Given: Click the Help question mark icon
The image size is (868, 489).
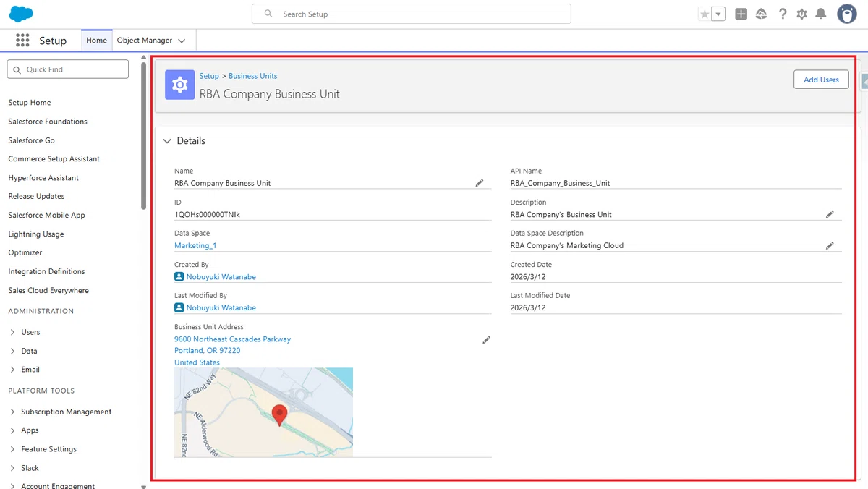Looking at the screenshot, I should (782, 14).
